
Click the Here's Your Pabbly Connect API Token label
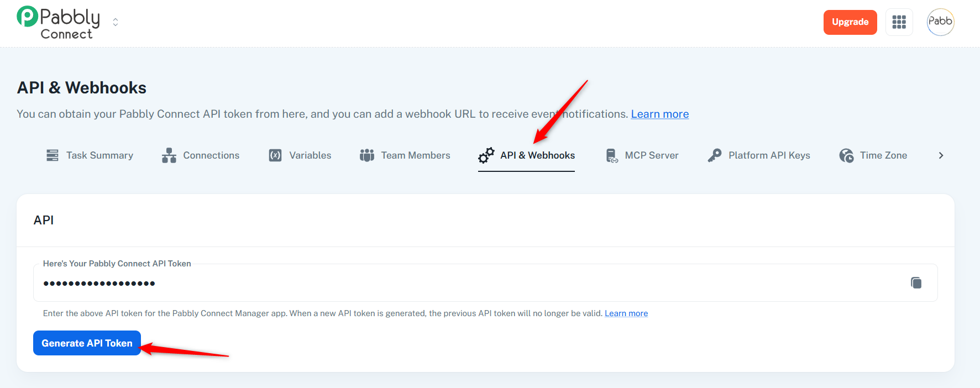click(117, 264)
